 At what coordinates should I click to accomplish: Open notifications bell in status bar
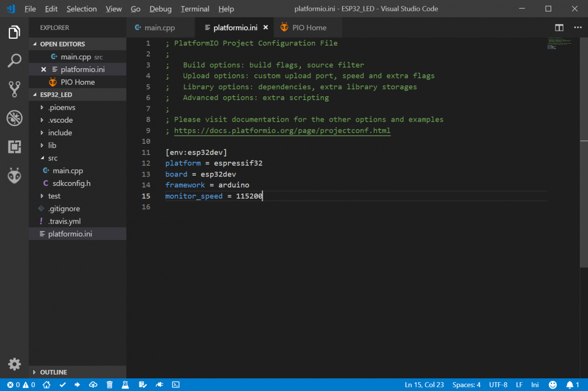coord(572,385)
